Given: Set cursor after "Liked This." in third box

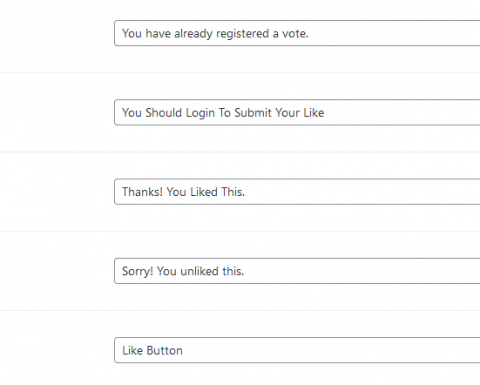Looking at the screenshot, I should pyautogui.click(x=246, y=192).
